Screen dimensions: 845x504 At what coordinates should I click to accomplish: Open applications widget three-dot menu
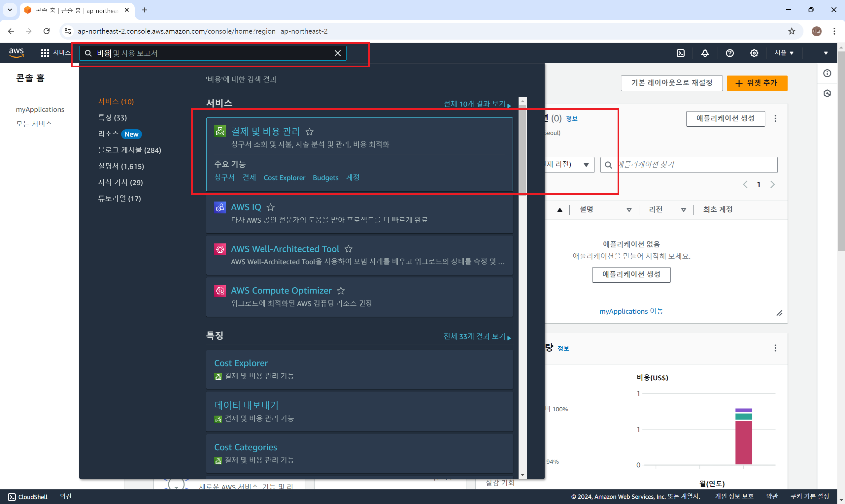775,118
